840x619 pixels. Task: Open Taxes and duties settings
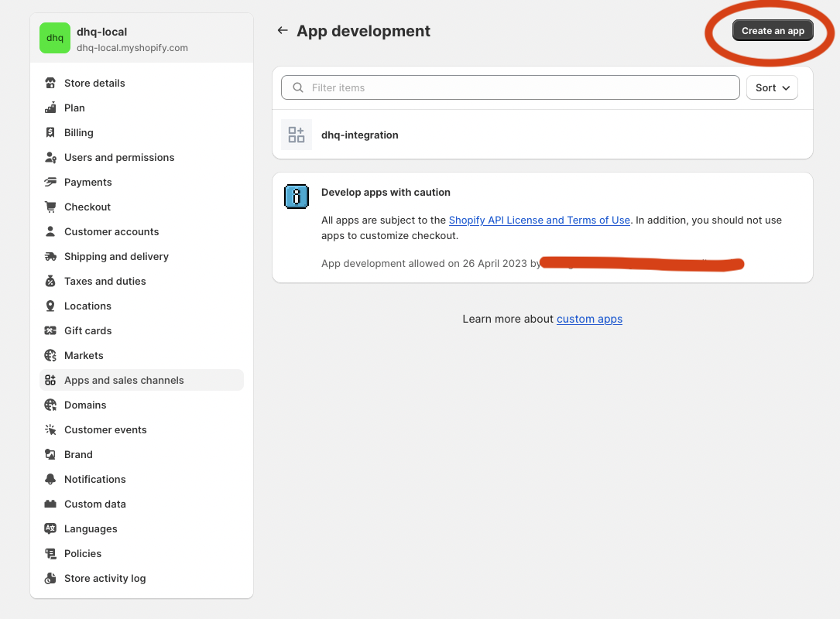pos(142,281)
